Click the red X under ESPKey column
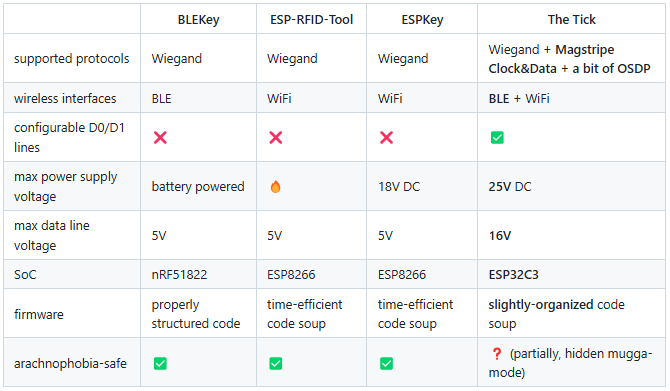The image size is (670, 391). pyautogui.click(x=386, y=138)
